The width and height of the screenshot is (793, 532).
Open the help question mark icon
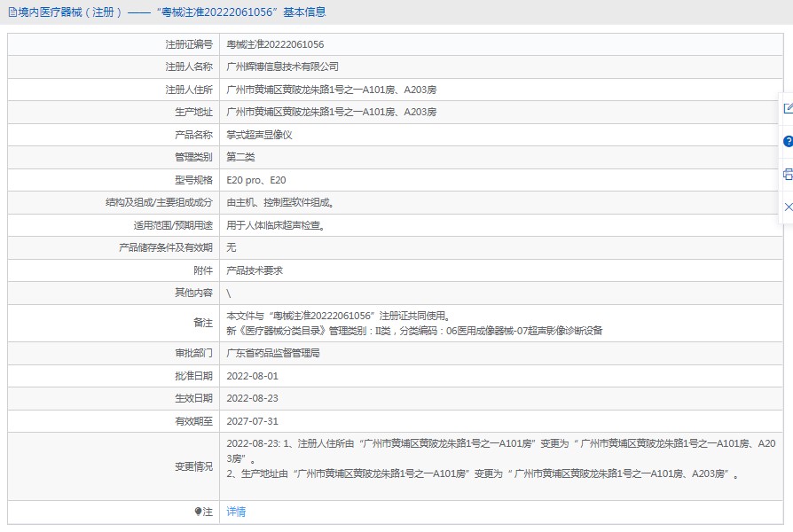pos(788,141)
